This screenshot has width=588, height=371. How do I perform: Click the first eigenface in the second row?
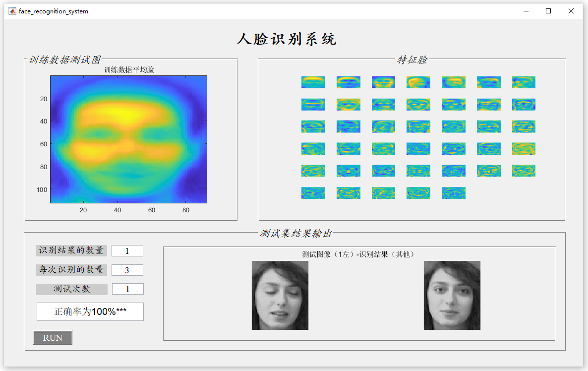click(313, 104)
